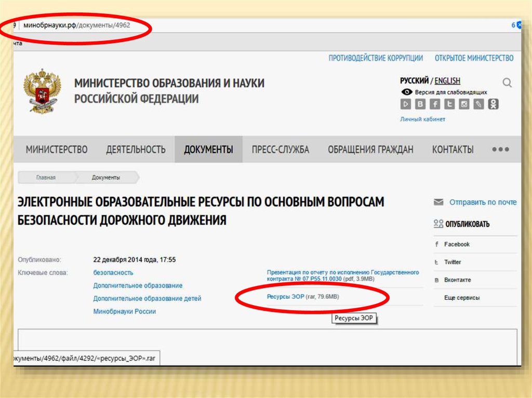Image resolution: width=532 pixels, height=398 pixels.
Task: Switch language to ENGLISH
Action: (447, 80)
